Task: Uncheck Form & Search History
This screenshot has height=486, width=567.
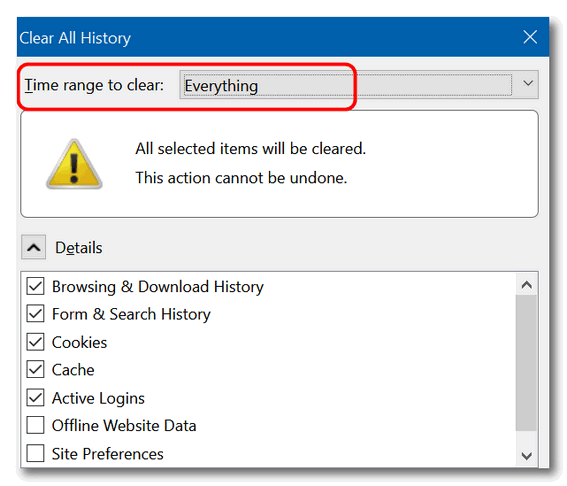Action: pos(35,314)
